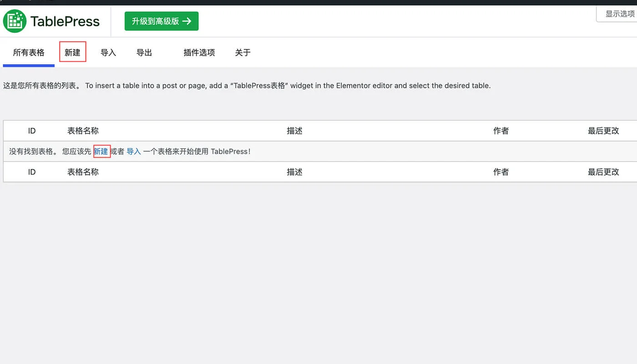Follow the 新建 link in the empty-table notice
This screenshot has width=637, height=364.
click(101, 151)
